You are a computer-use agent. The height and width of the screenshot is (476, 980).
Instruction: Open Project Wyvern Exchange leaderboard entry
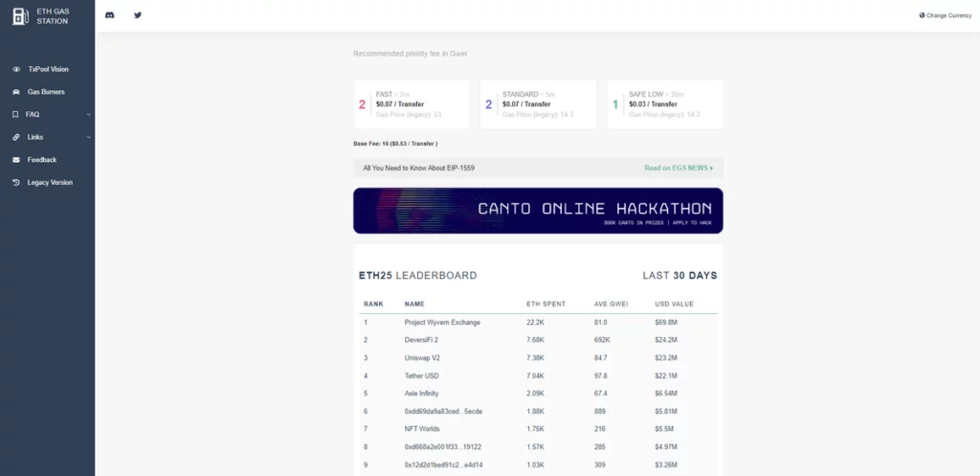442,322
